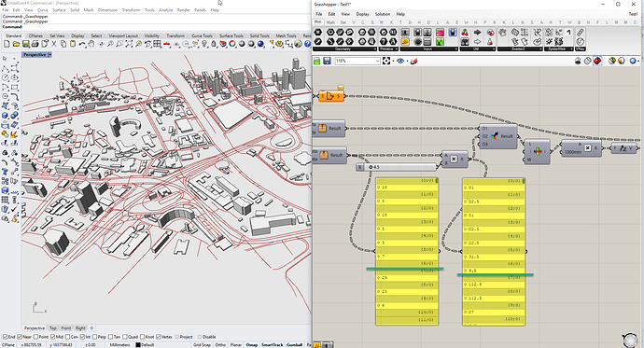Enable the Perp osnap checkbox
This screenshot has height=348, width=644.
pos(95,337)
